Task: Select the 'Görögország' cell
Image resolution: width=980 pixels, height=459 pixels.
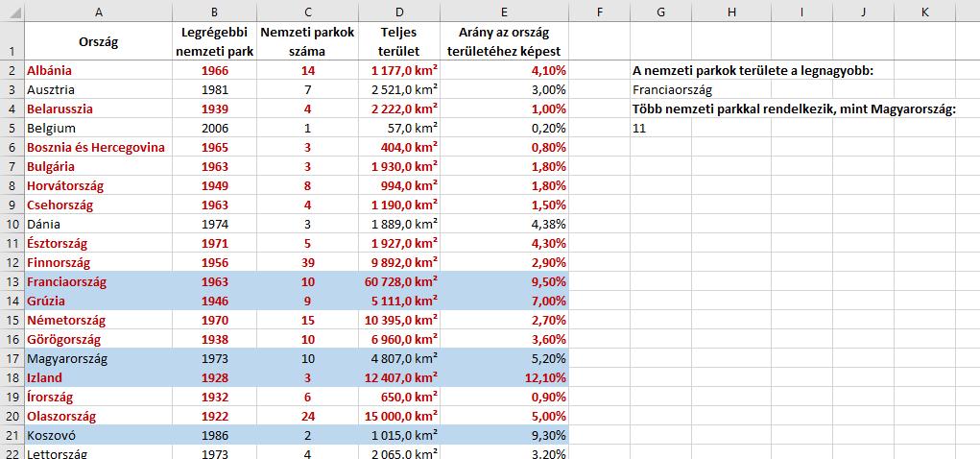Action: click(99, 340)
